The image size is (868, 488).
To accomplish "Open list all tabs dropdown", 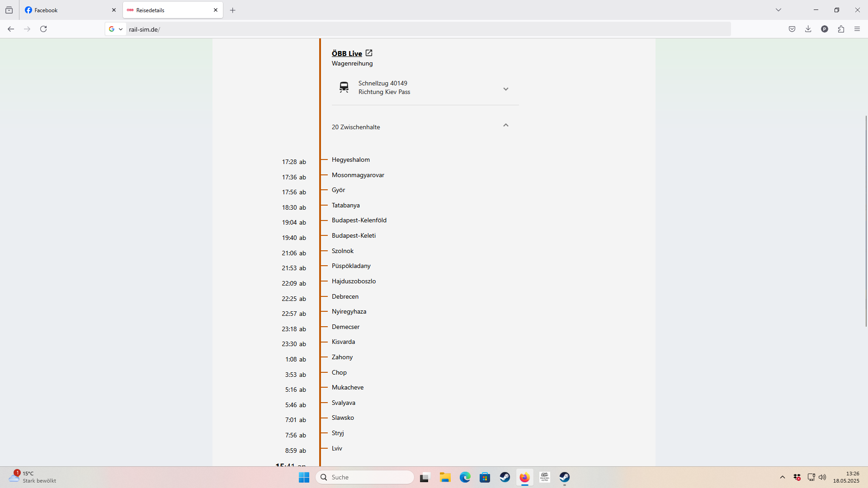I will (778, 10).
